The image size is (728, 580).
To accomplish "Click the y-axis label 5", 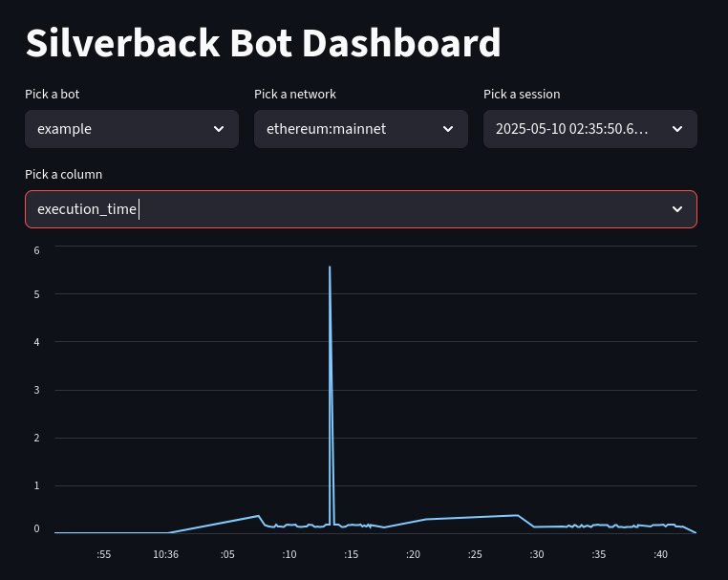I will [x=36, y=294].
